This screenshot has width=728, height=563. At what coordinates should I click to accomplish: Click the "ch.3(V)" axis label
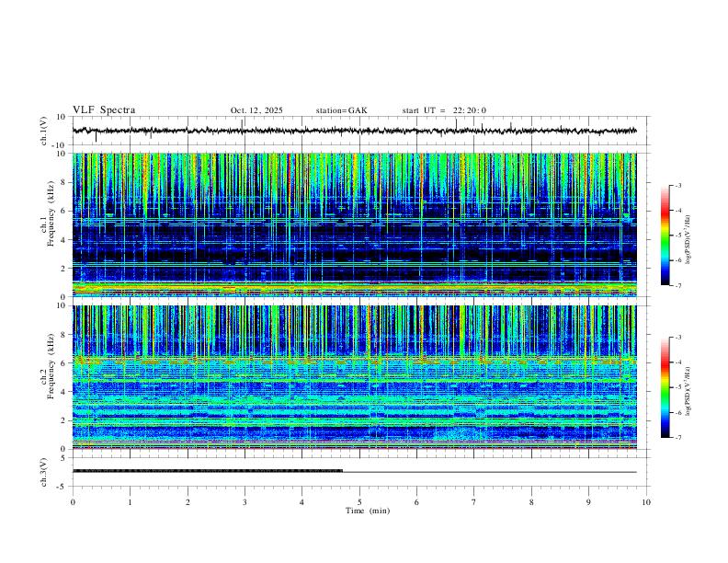(43, 472)
